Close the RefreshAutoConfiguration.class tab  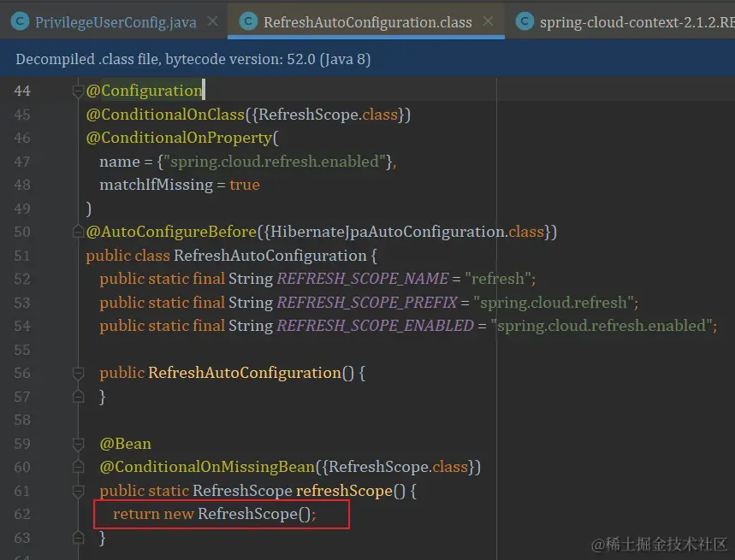coord(488,21)
